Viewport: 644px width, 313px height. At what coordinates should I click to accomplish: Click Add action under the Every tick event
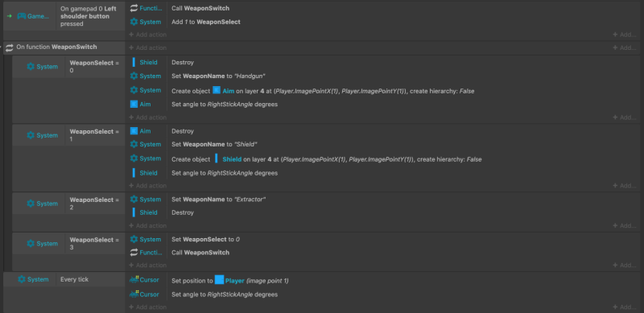147,307
